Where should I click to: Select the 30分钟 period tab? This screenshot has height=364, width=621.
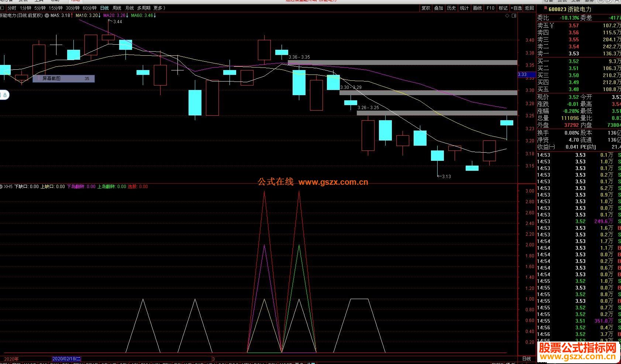coord(73,8)
